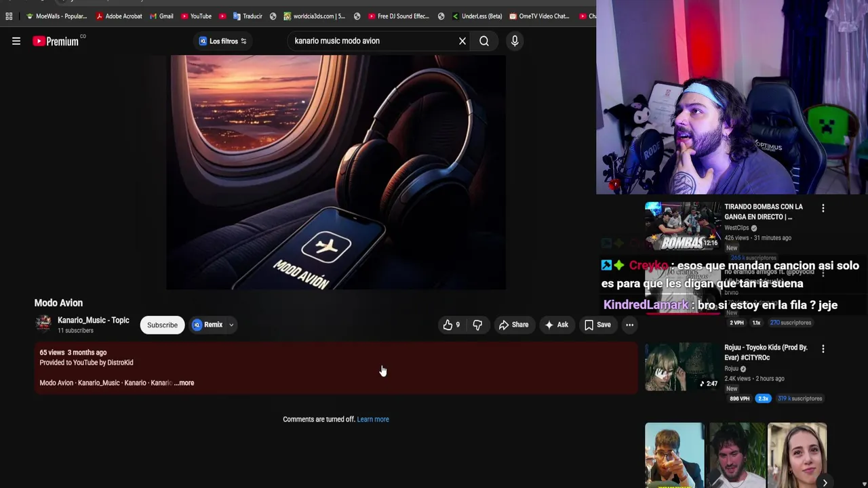
Task: Open the middle bearded man short thumbnail
Action: (736, 455)
